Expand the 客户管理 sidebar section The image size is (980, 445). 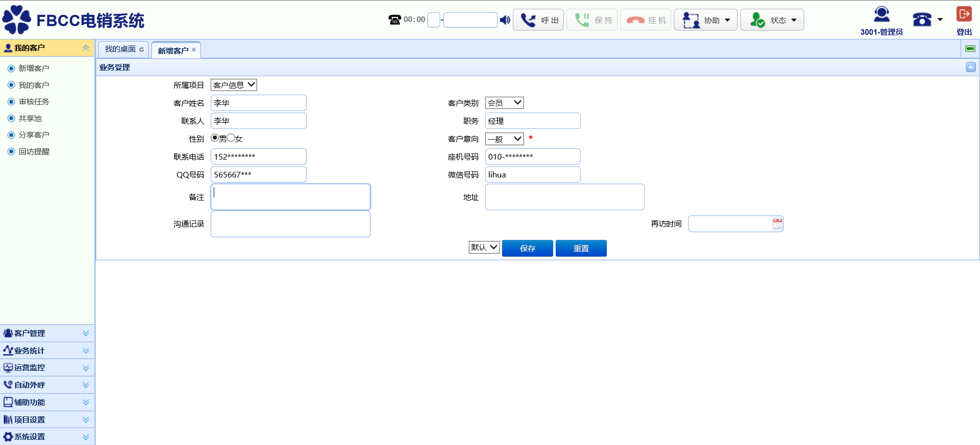[47, 333]
